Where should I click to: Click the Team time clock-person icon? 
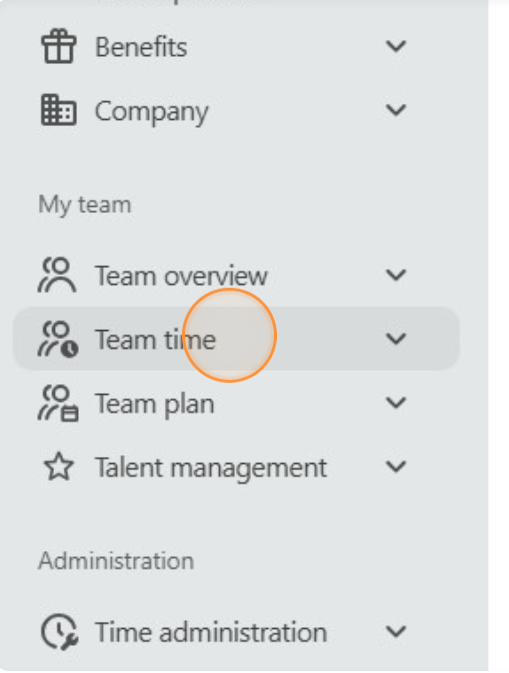point(58,339)
